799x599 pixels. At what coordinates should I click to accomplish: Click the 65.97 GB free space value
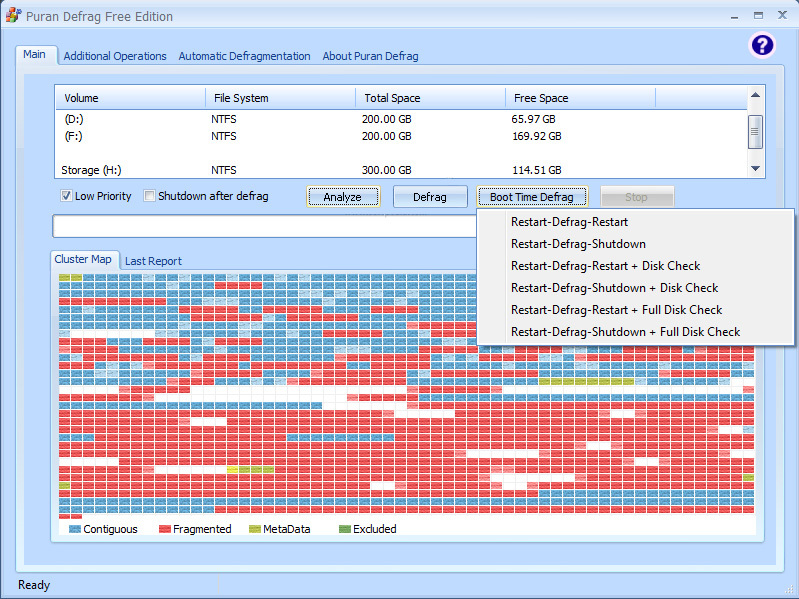tap(534, 119)
